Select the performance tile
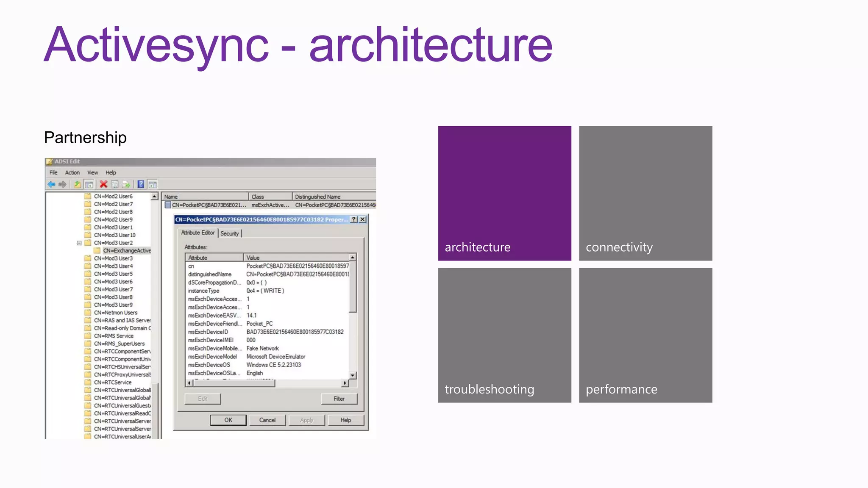 pyautogui.click(x=645, y=335)
